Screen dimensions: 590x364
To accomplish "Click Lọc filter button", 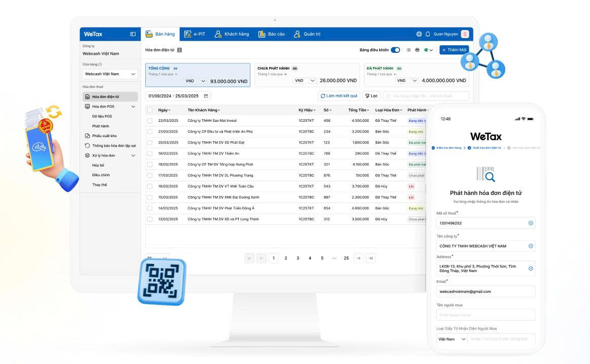I will coord(371,96).
